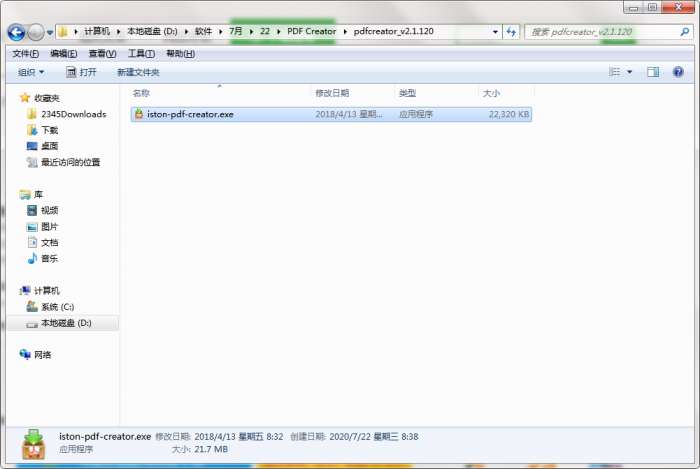Click 创建日期 2020/7/22 value in details pane
The image size is (700, 469).
[374, 436]
